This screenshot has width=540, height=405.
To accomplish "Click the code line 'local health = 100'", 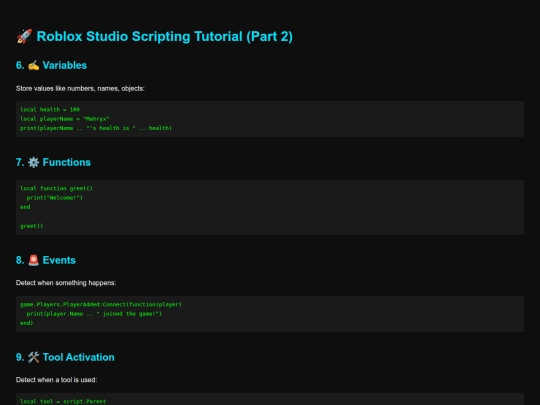I will pos(50,110).
